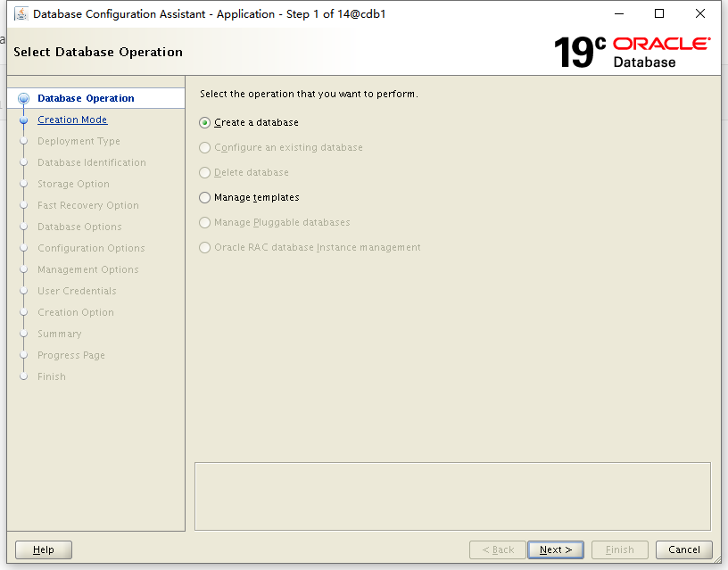Click Creation Option step in sidebar

click(x=76, y=312)
